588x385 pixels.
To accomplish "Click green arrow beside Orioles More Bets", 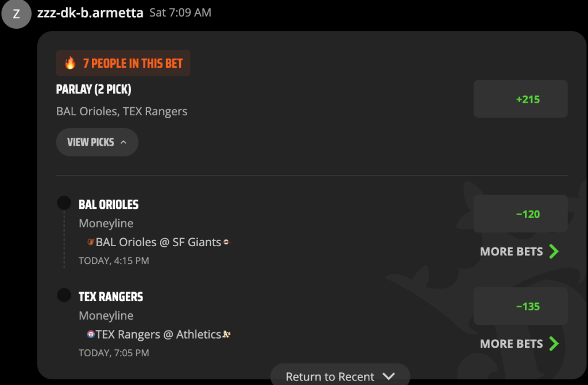I will (554, 251).
